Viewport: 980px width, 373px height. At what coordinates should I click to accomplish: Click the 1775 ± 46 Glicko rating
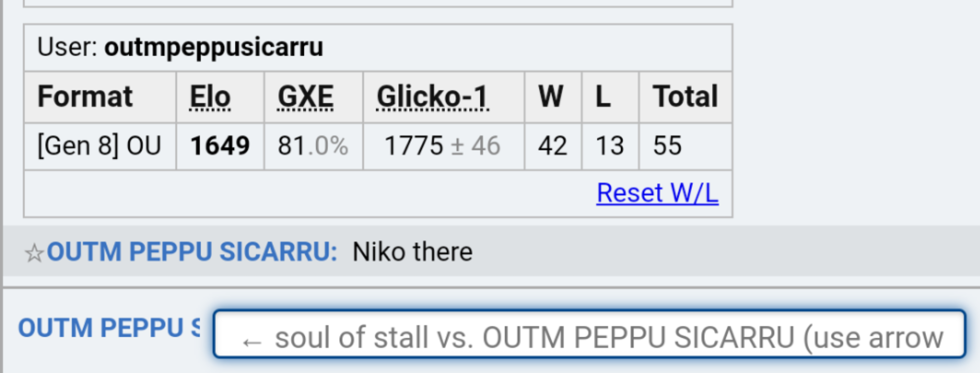pyautogui.click(x=442, y=145)
